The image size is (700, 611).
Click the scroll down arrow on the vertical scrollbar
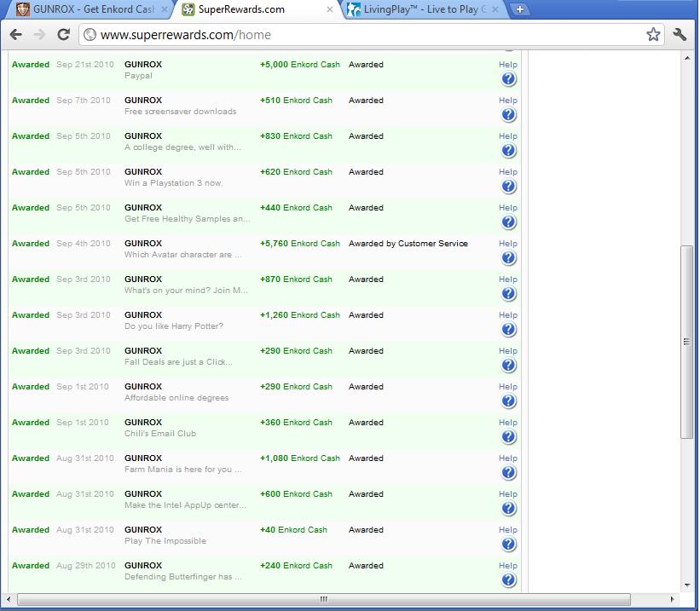(x=686, y=585)
